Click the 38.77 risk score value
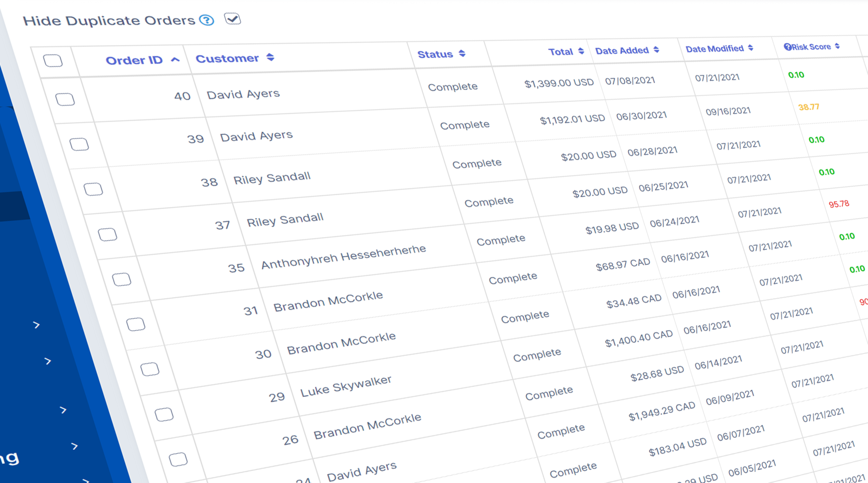This screenshot has width=868, height=483. [809, 107]
